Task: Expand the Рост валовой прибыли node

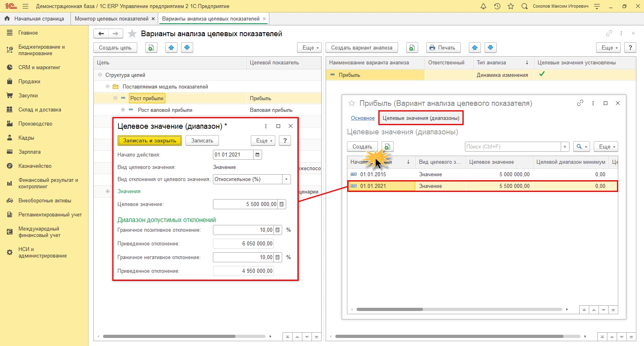Action: [x=123, y=110]
